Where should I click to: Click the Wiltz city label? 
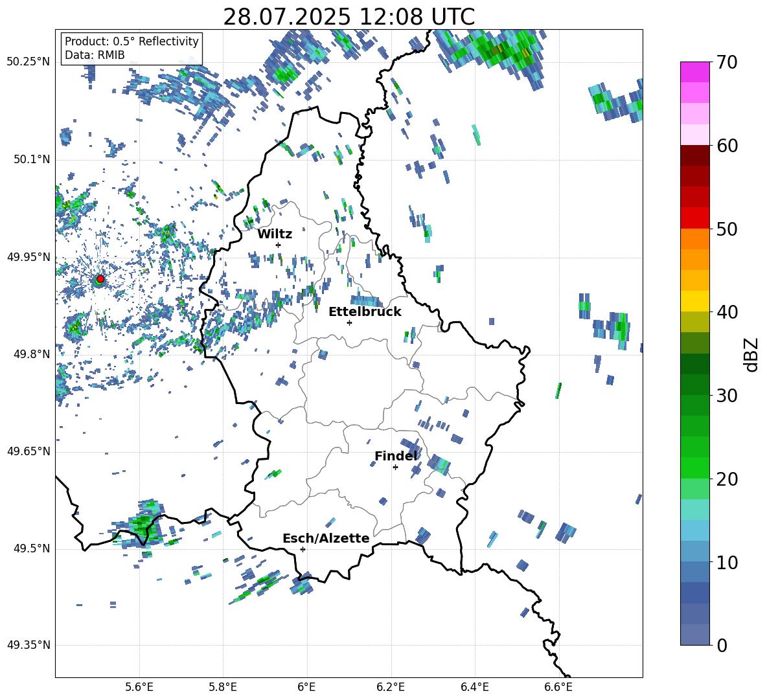[275, 234]
